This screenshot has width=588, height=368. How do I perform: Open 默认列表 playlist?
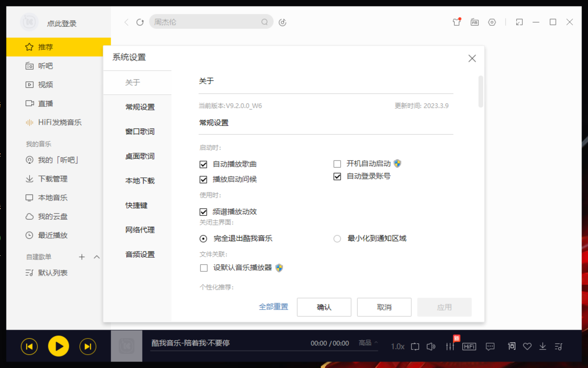point(59,273)
